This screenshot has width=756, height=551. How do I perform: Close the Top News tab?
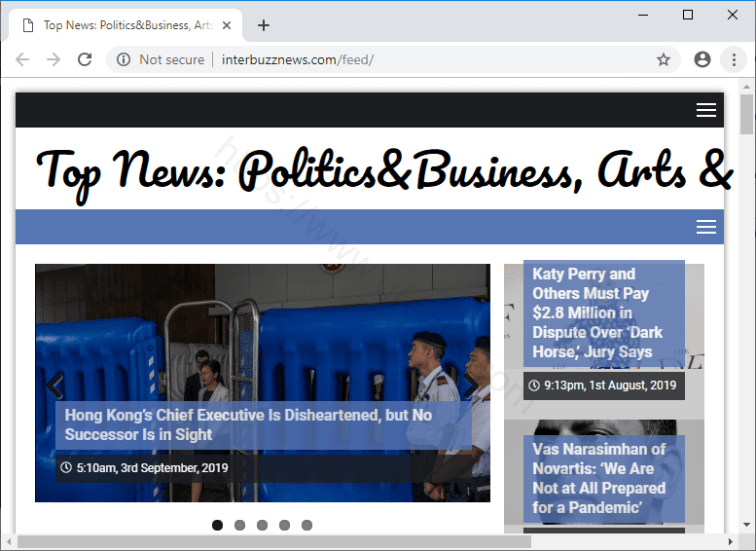coord(226,25)
